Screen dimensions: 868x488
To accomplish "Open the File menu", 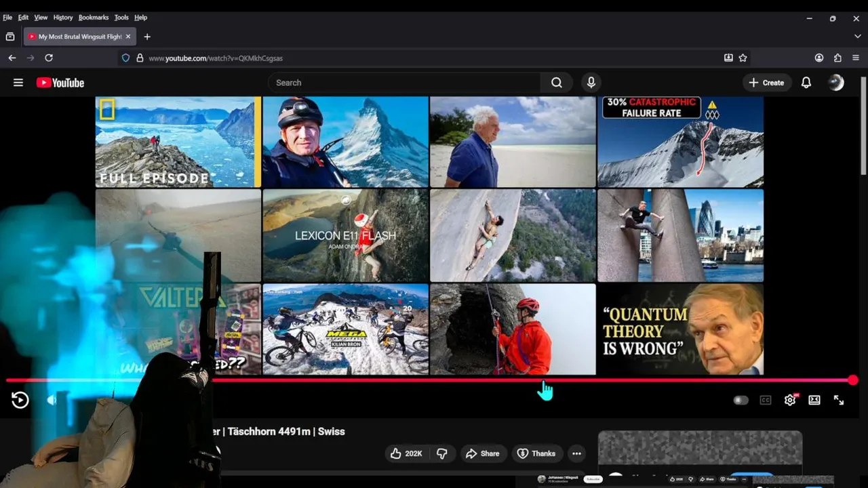I will click(x=7, y=18).
